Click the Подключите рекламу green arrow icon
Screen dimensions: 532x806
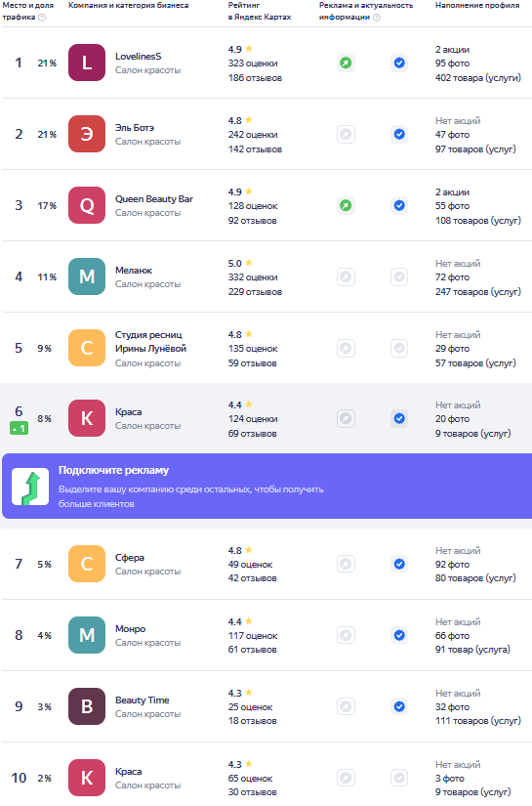30,487
